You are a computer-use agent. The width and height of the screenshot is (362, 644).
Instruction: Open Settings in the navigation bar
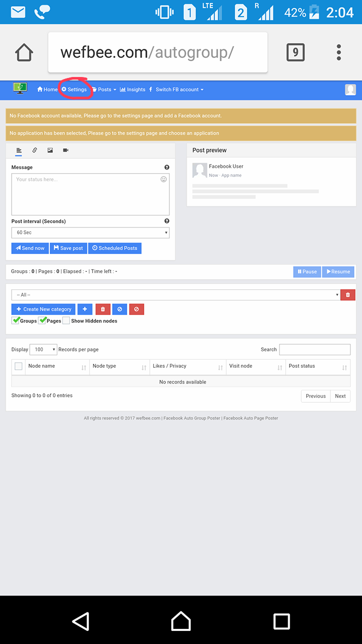pos(74,90)
